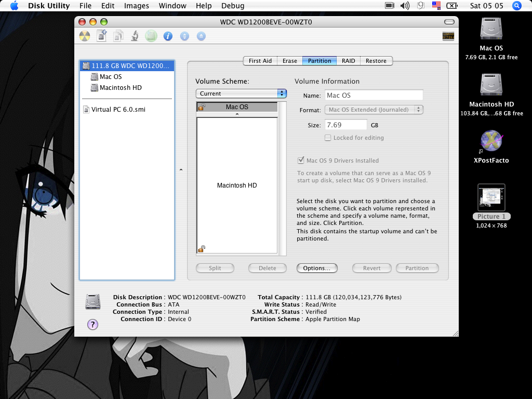The height and width of the screenshot is (399, 532).
Task: Click the display menu bar icon
Action: tap(390, 6)
